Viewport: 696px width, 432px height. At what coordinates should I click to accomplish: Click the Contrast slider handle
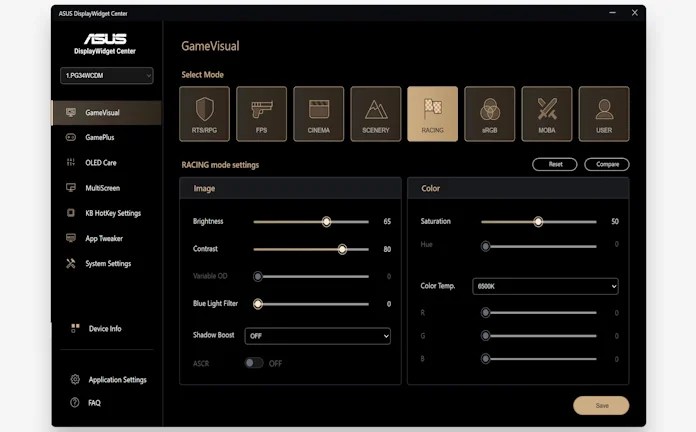point(342,249)
